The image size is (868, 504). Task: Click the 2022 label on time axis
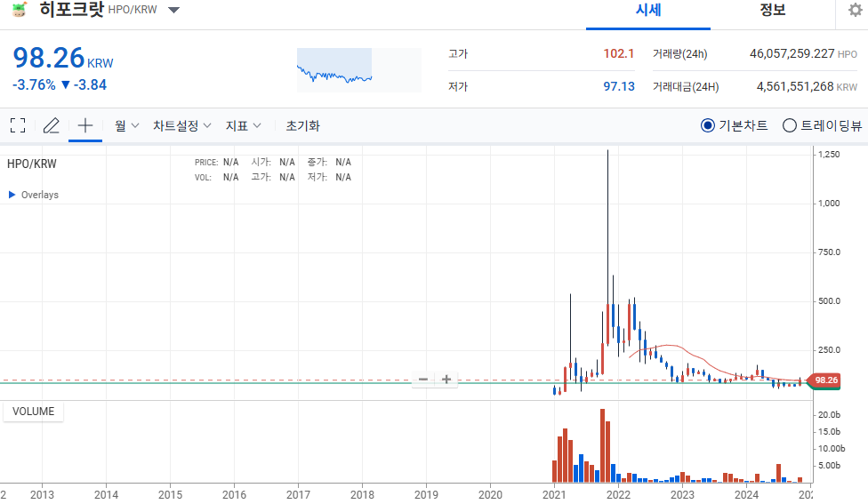click(x=618, y=494)
